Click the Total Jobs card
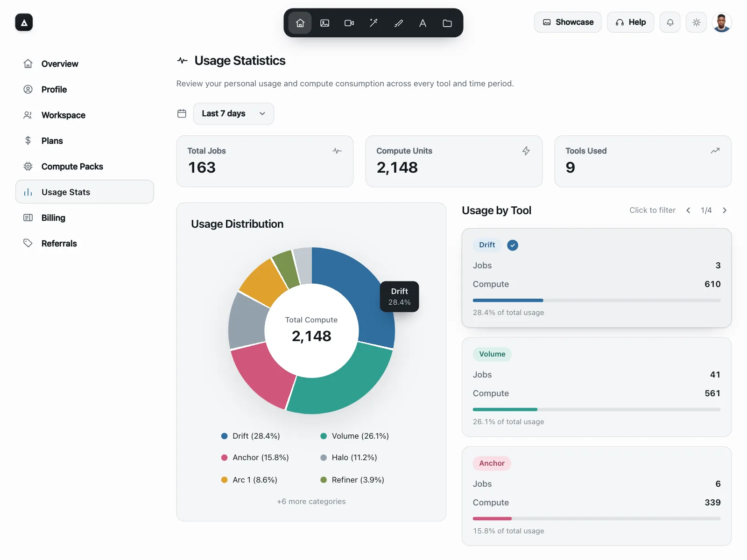This screenshot has width=747, height=560. (265, 161)
